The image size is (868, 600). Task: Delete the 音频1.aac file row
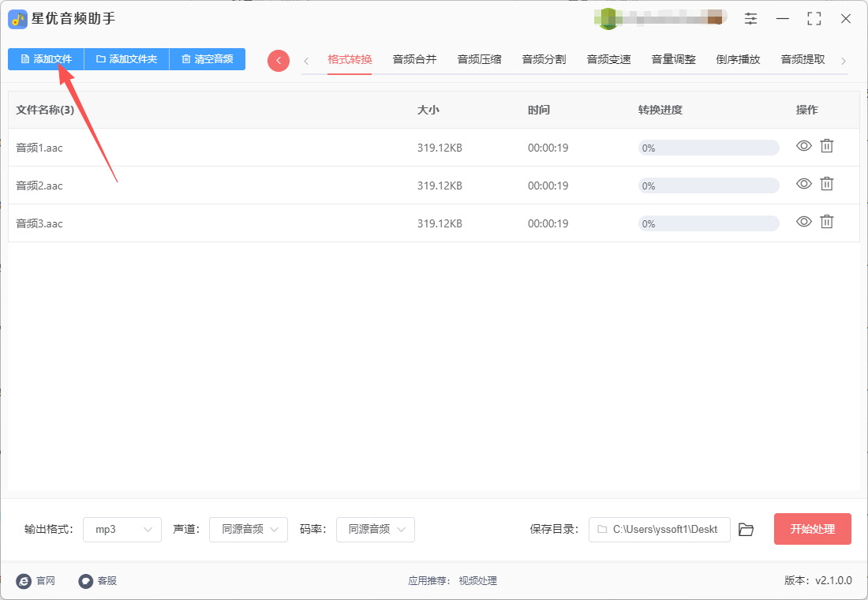point(826,146)
